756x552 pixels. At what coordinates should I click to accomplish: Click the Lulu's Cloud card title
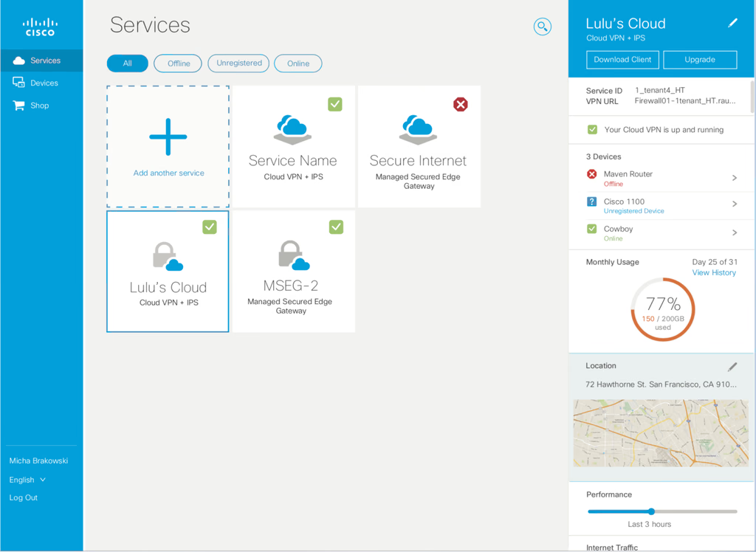(x=168, y=287)
